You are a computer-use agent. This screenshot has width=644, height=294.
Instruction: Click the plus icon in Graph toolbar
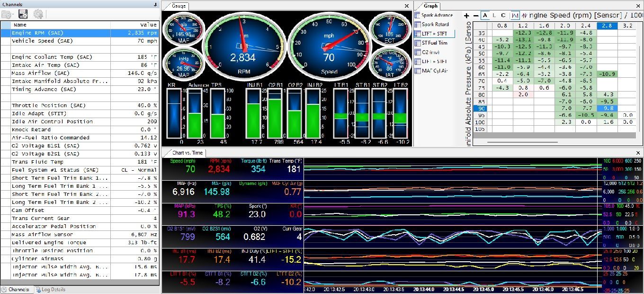click(x=467, y=15)
